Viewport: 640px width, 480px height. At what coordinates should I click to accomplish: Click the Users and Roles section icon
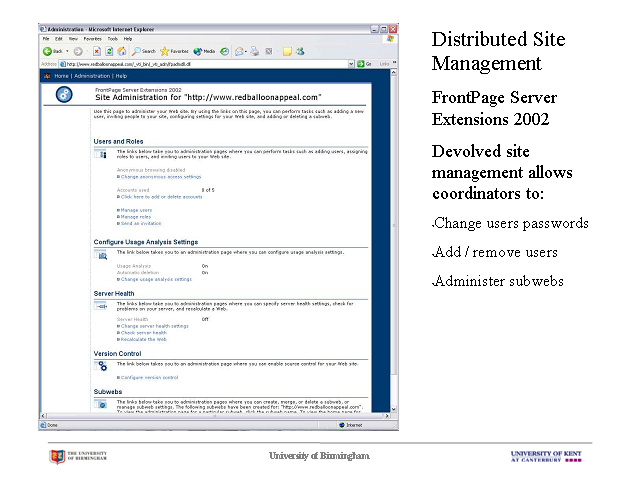point(101,154)
